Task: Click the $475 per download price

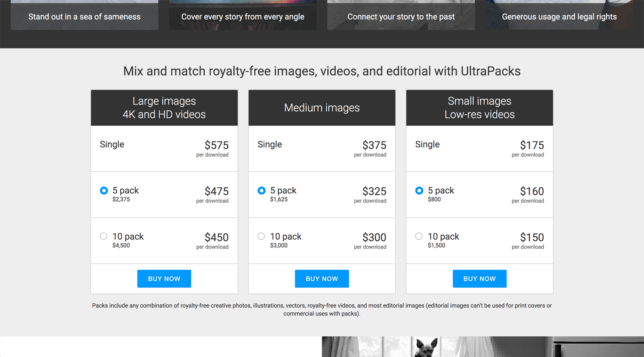Action: coord(216,191)
